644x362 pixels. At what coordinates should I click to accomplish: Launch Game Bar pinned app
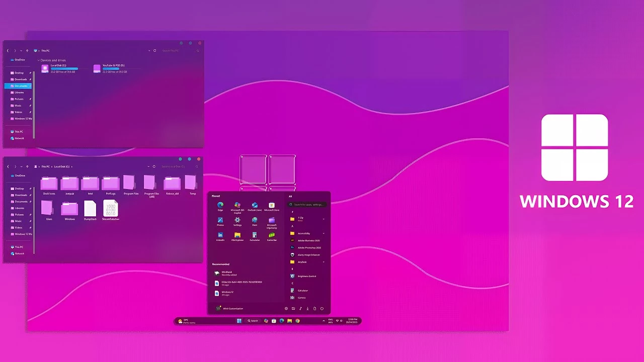pyautogui.click(x=272, y=236)
